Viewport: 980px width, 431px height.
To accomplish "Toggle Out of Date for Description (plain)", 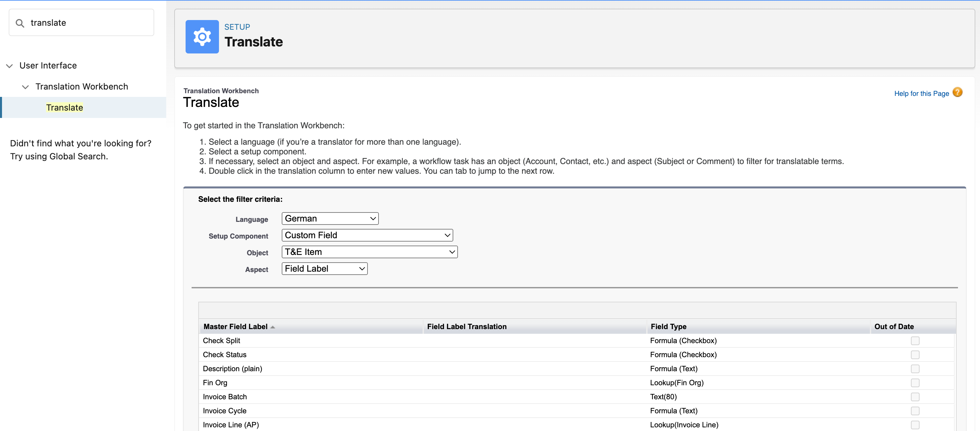I will click(915, 369).
